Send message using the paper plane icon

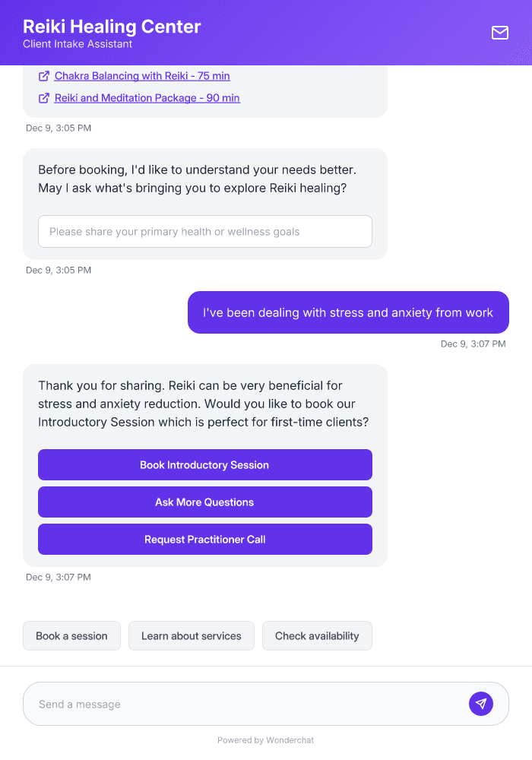click(481, 703)
